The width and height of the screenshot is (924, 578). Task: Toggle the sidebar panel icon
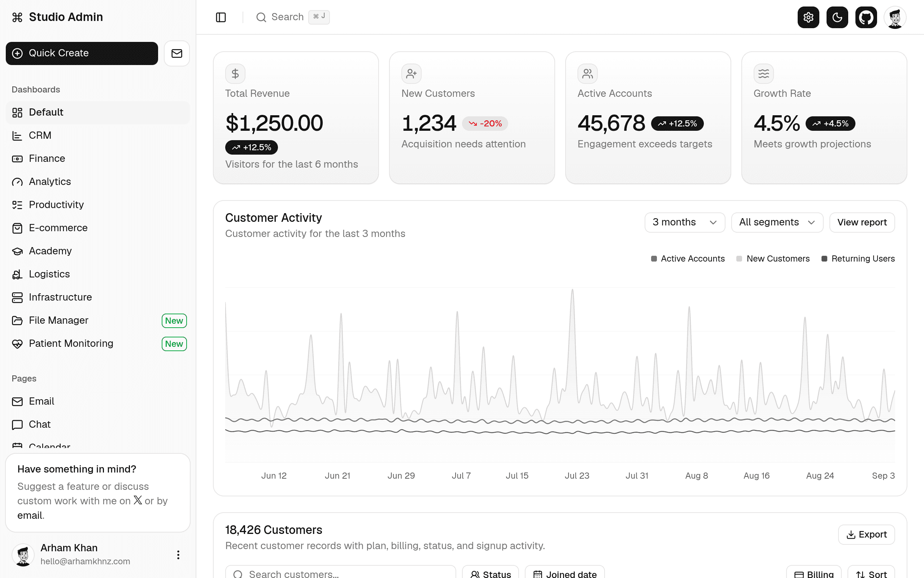click(x=221, y=17)
